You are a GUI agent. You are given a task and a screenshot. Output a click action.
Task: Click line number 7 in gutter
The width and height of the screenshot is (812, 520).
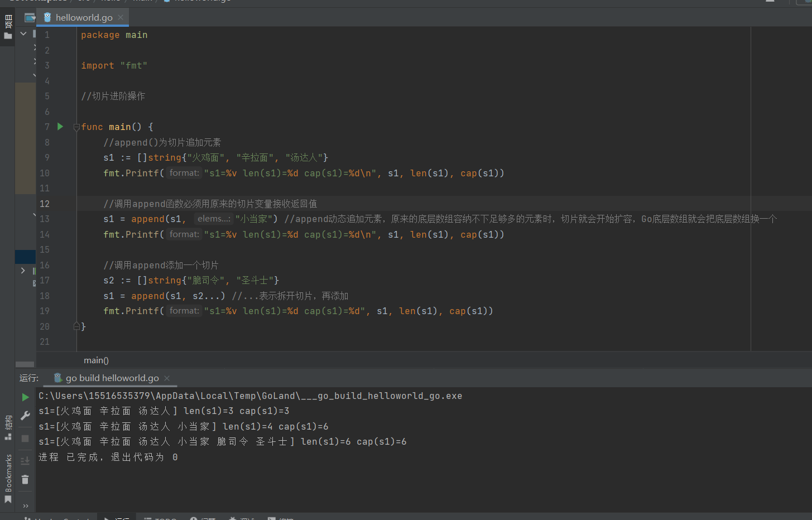coord(47,127)
